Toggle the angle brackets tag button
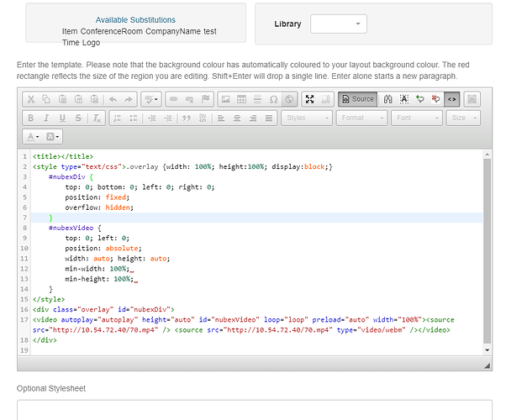 tap(452, 99)
